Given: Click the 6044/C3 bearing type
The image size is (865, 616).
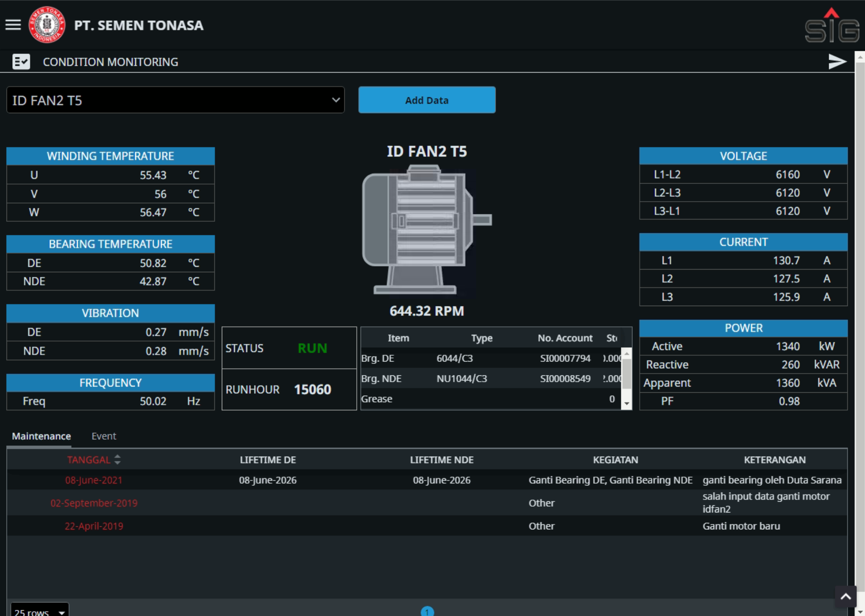Looking at the screenshot, I should [454, 358].
